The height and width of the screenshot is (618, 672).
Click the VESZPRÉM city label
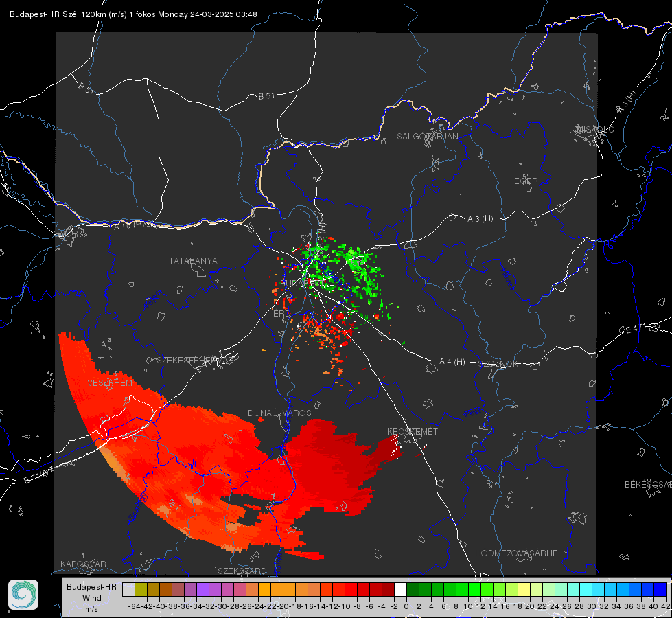point(110,382)
